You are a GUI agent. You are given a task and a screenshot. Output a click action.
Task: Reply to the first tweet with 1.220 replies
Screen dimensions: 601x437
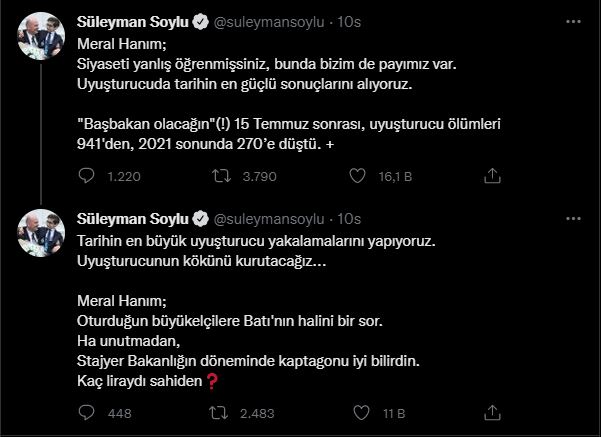tap(86, 175)
